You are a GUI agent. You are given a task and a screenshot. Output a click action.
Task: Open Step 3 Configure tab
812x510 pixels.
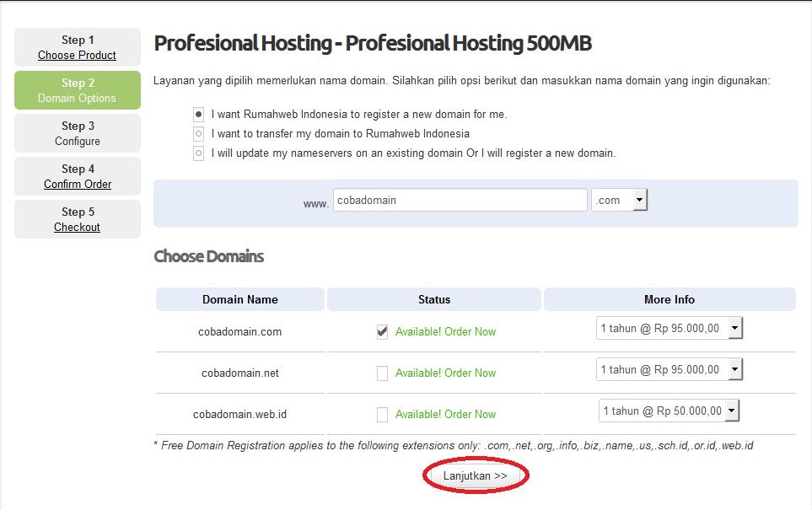pos(78,133)
